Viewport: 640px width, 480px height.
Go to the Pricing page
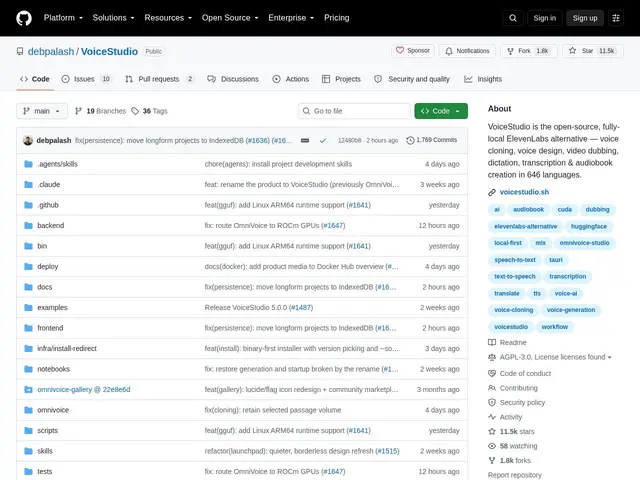[x=337, y=18]
